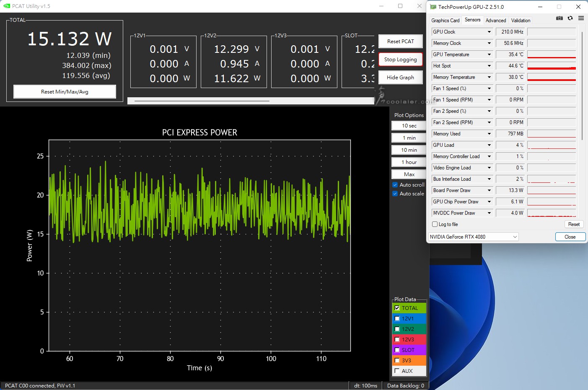Viewport: 588px width, 390px height.
Task: Expand the Hot Spot sensor dropdown
Action: tap(489, 66)
